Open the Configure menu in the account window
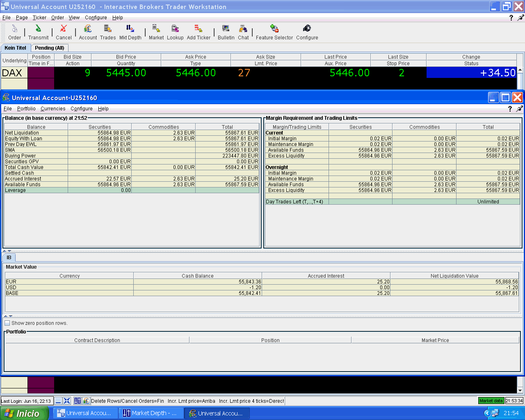 coord(81,109)
